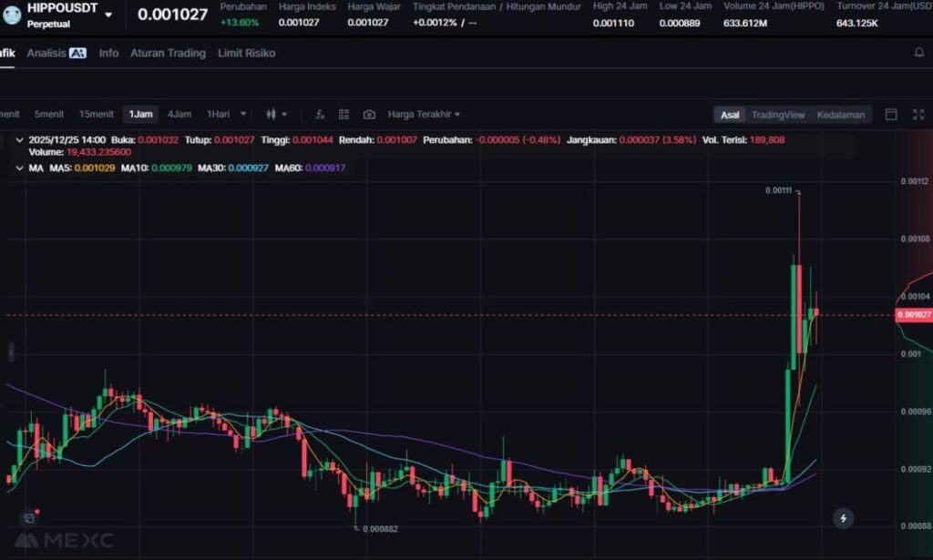
Task: Click the HIPPO coin logo icon
Action: pos(12,15)
